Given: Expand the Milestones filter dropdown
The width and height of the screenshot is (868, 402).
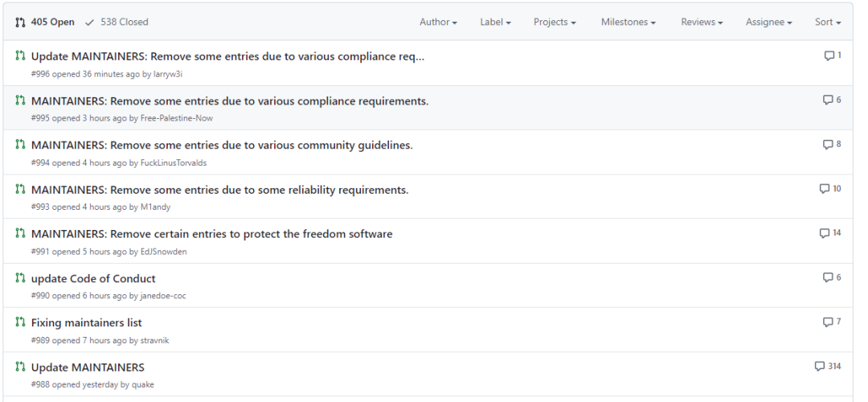Looking at the screenshot, I should (x=628, y=23).
